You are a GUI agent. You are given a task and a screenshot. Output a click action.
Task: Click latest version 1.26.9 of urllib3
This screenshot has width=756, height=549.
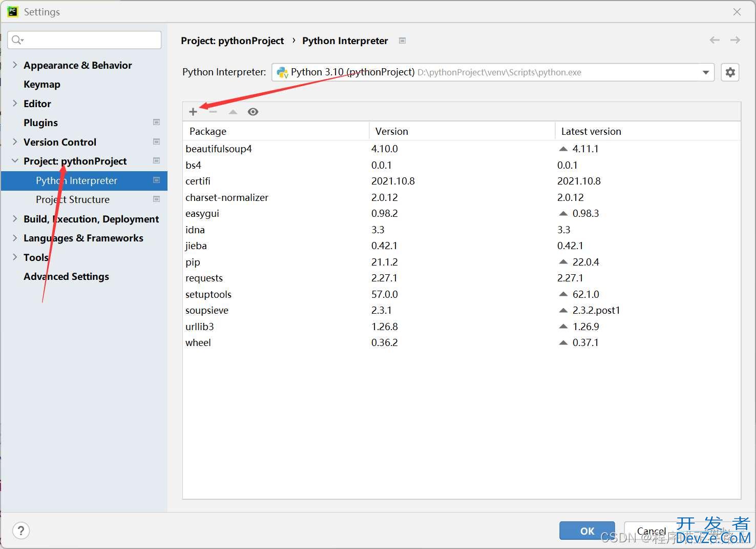coord(586,327)
